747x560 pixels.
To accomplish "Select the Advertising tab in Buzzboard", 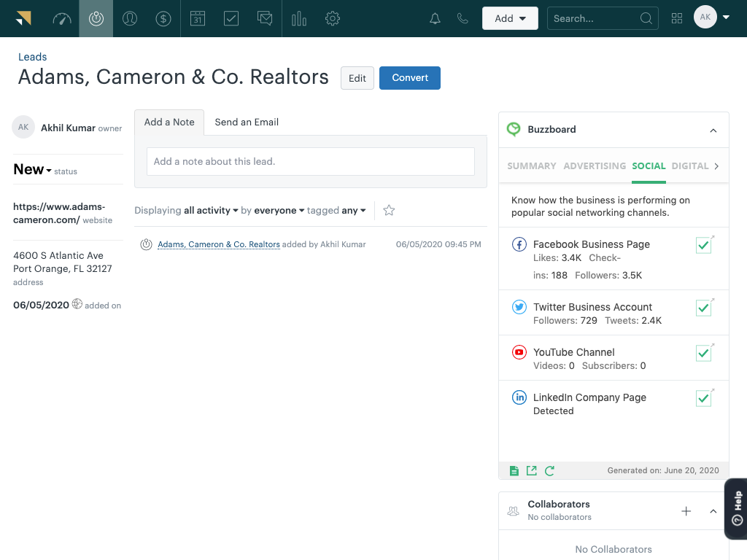I will tap(595, 166).
